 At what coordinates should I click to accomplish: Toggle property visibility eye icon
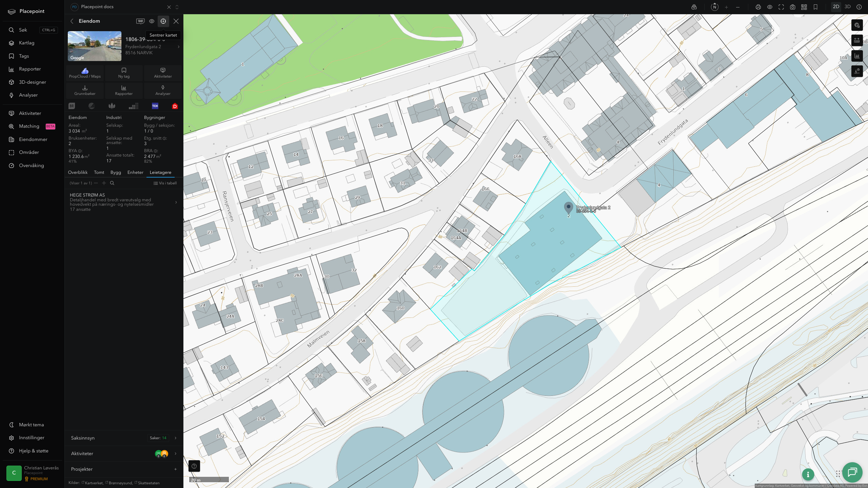click(152, 21)
